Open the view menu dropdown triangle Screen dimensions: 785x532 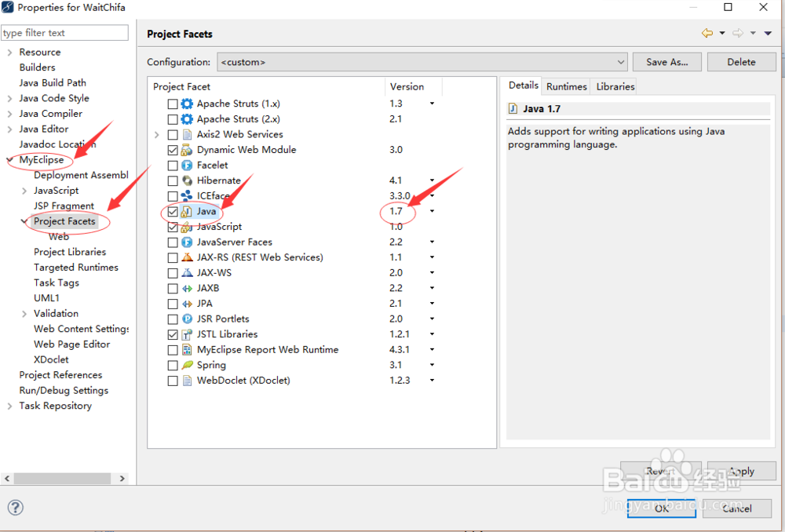click(x=768, y=33)
